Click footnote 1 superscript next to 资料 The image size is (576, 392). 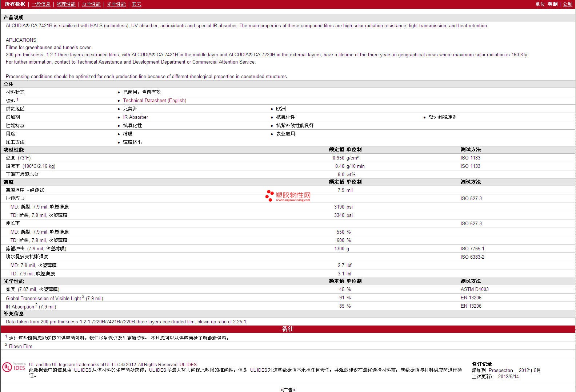(17, 99)
